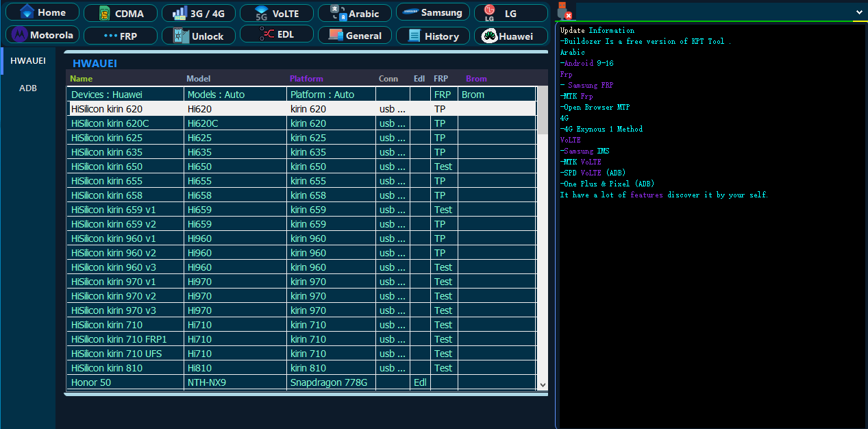Click the Conn column header

[x=388, y=79]
